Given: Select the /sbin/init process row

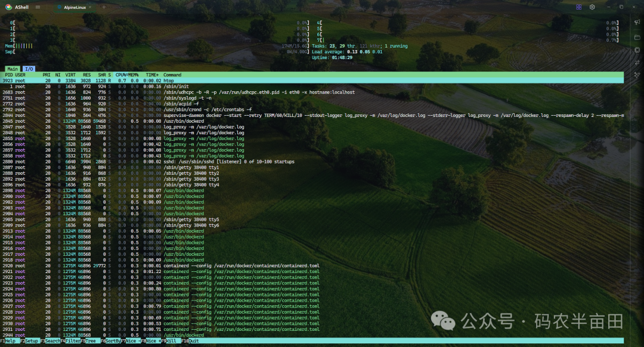Looking at the screenshot, I should (312, 86).
